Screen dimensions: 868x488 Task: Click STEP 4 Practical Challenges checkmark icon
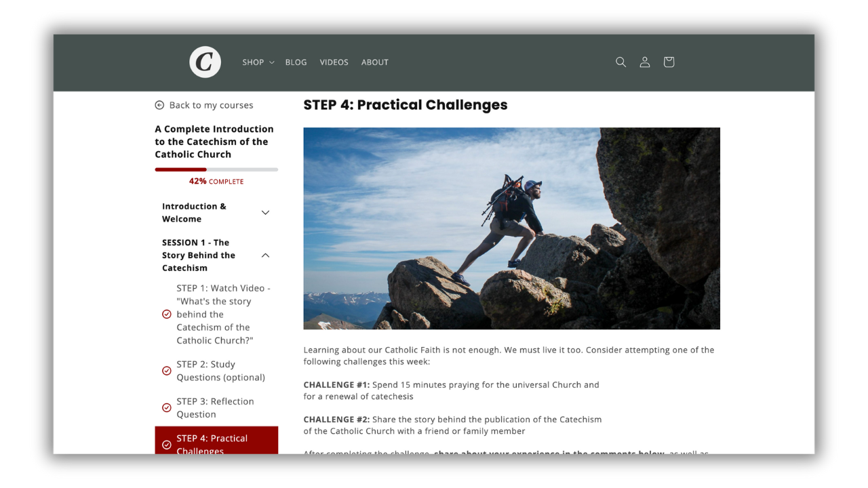167,445
